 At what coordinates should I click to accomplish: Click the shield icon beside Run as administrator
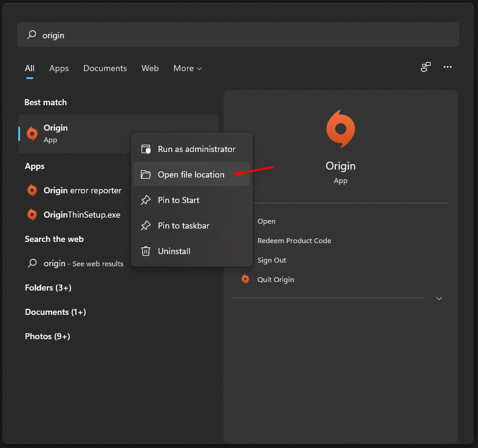(x=146, y=149)
